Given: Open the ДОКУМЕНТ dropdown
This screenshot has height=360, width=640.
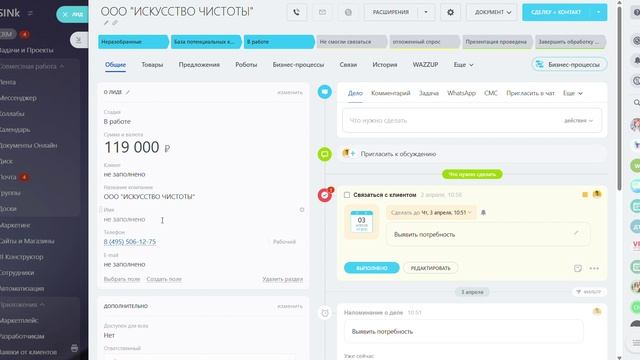Looking at the screenshot, I should click(492, 12).
